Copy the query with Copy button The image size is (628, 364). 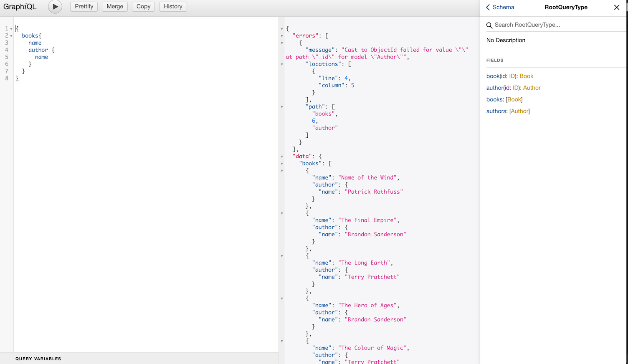pos(143,7)
